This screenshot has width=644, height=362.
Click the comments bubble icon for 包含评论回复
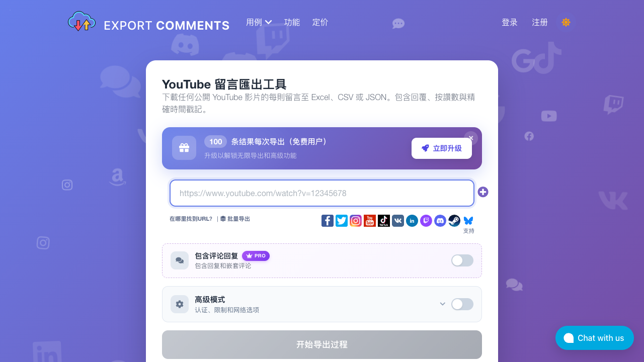click(180, 260)
